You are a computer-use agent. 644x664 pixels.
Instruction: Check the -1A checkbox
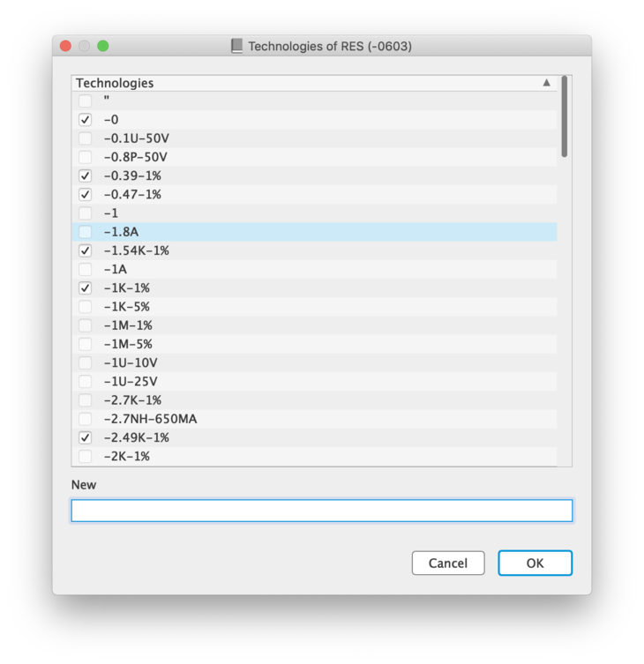[86, 269]
